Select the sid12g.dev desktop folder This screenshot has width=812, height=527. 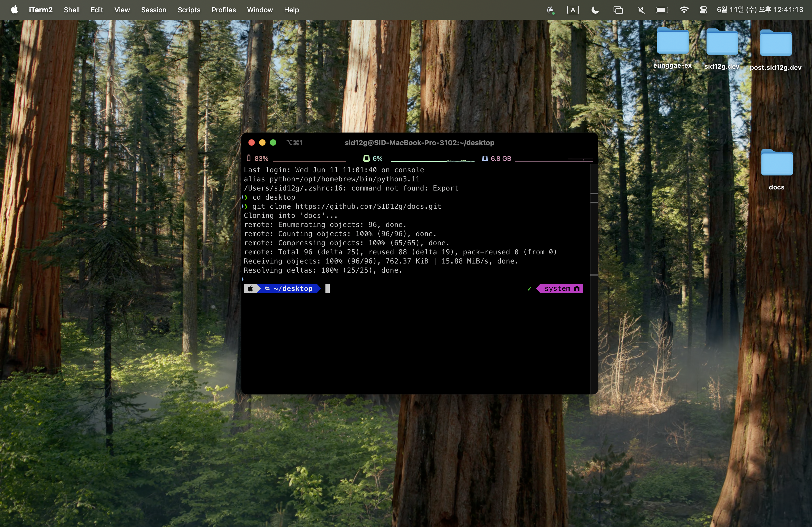pyautogui.click(x=722, y=49)
